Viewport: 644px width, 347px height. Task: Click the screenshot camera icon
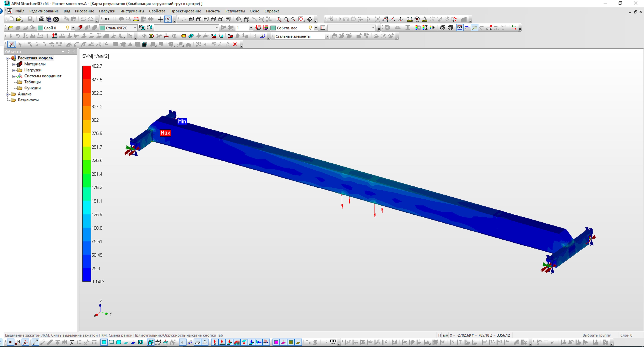pyautogui.click(x=56, y=19)
